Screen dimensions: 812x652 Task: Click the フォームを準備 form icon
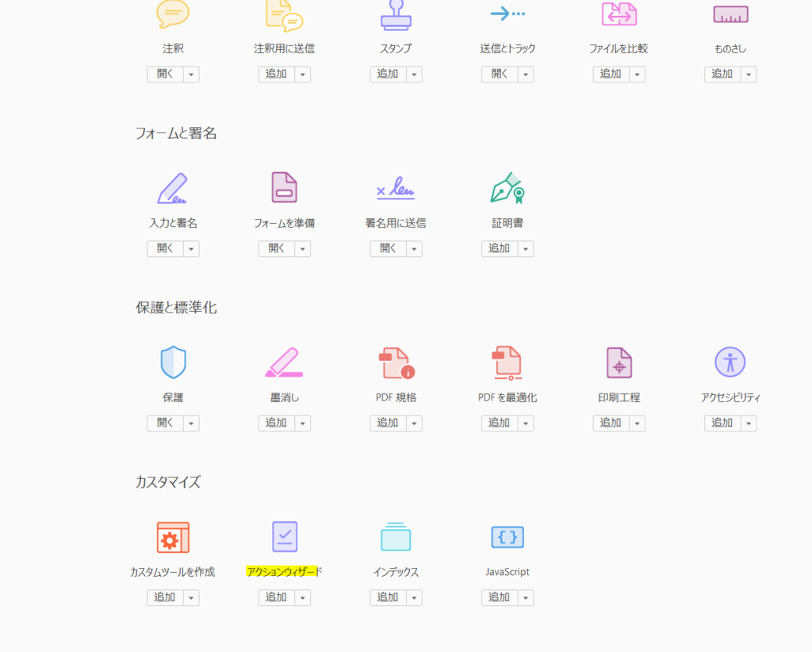point(285,187)
